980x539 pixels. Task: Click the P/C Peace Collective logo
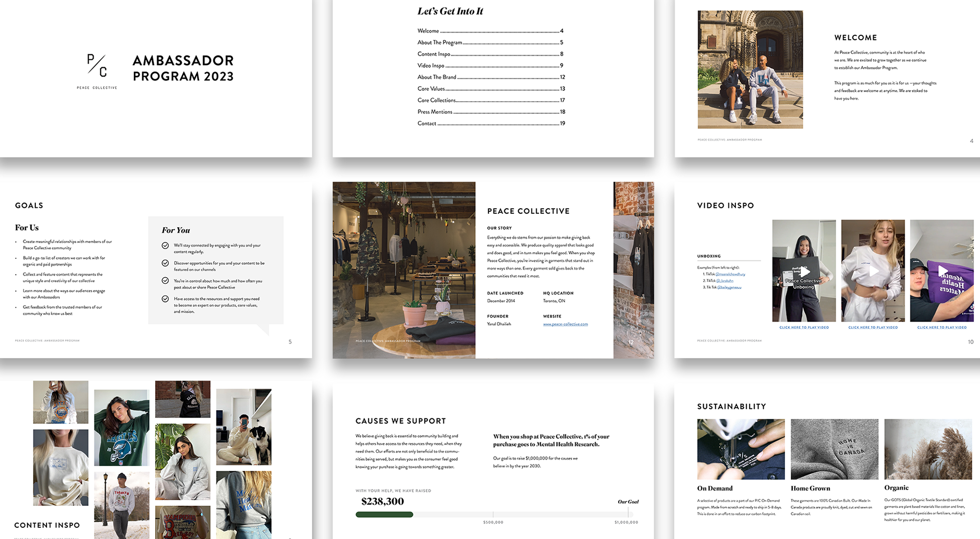97,71
